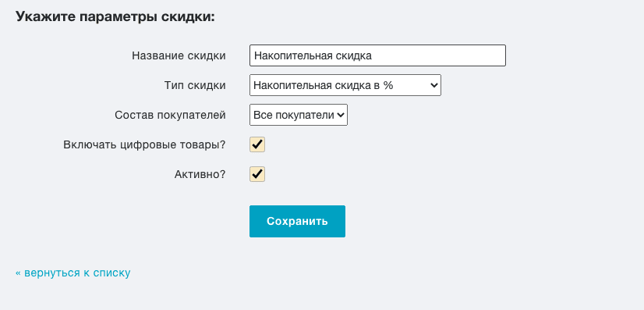Click the 'Укажите параметры скидки:' heading
The height and width of the screenshot is (310, 644).
pyautogui.click(x=115, y=17)
